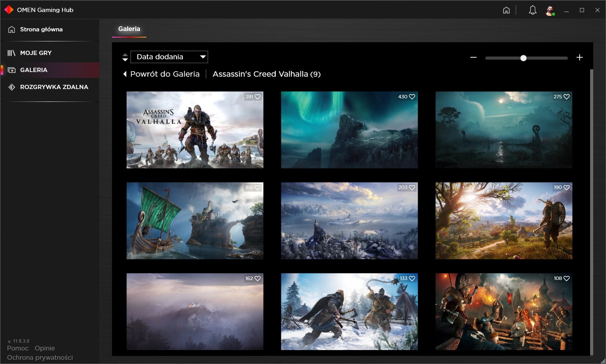The image size is (606, 364).
Task: Open the user profile avatar
Action: pos(549,10)
